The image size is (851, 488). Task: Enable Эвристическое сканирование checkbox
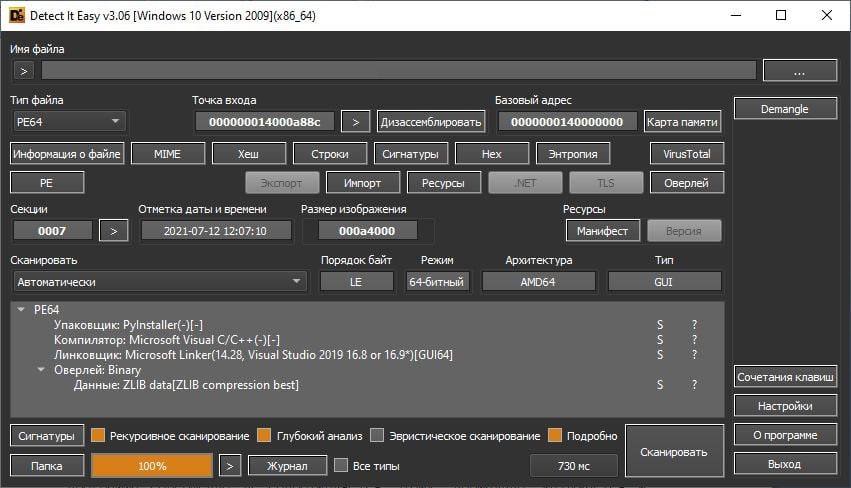pos(377,435)
